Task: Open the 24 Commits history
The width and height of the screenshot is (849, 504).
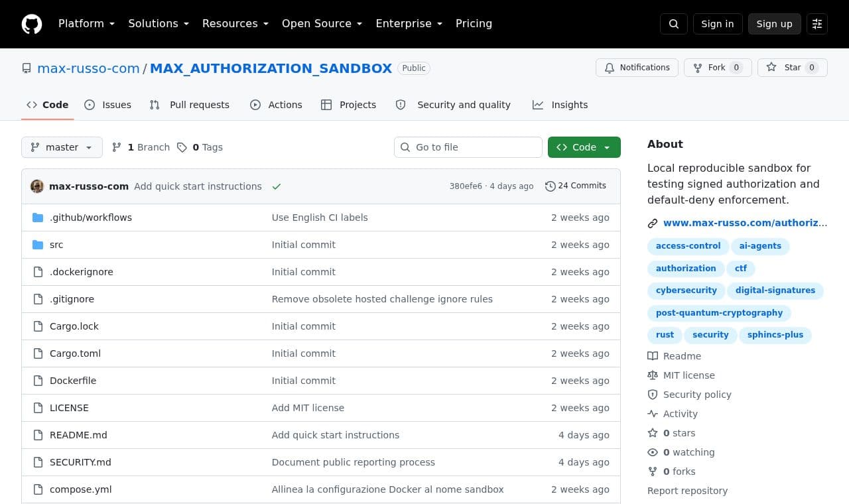Action: [x=576, y=186]
